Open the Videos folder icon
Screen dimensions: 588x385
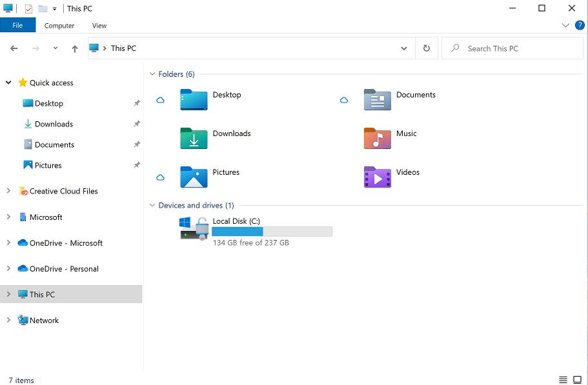click(377, 177)
